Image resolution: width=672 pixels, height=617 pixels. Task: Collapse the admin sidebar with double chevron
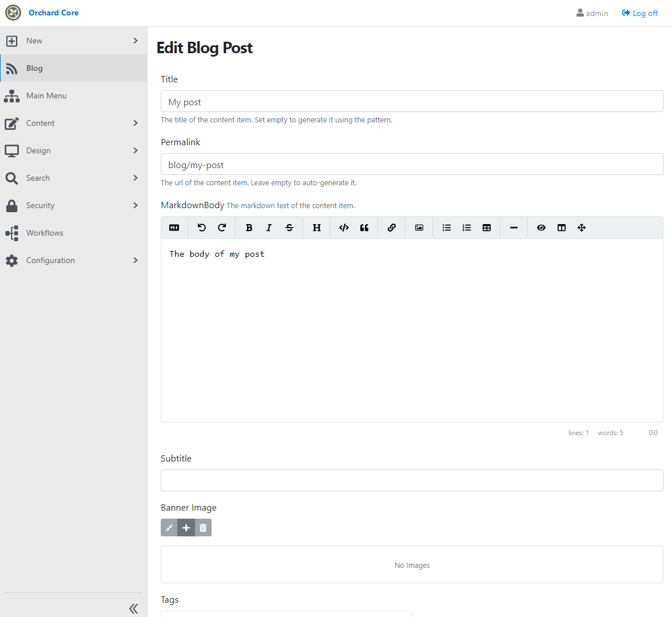coord(134,608)
